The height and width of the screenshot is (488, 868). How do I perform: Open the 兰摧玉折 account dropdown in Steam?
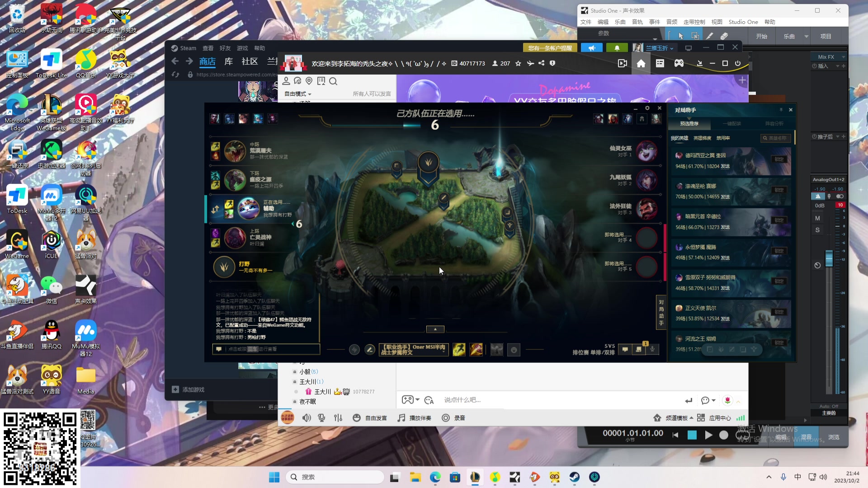pos(660,48)
